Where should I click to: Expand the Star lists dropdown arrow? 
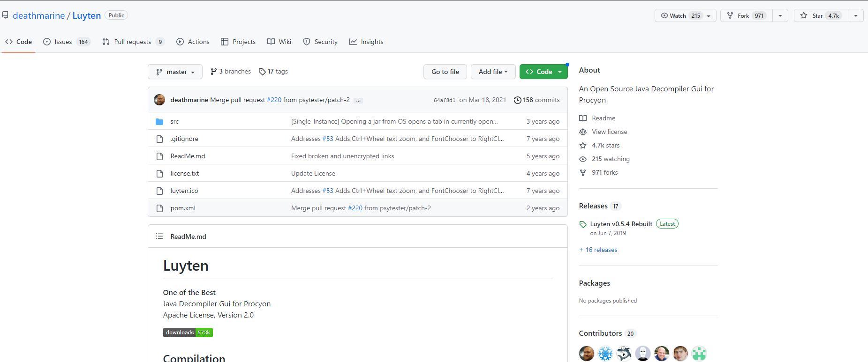855,15
